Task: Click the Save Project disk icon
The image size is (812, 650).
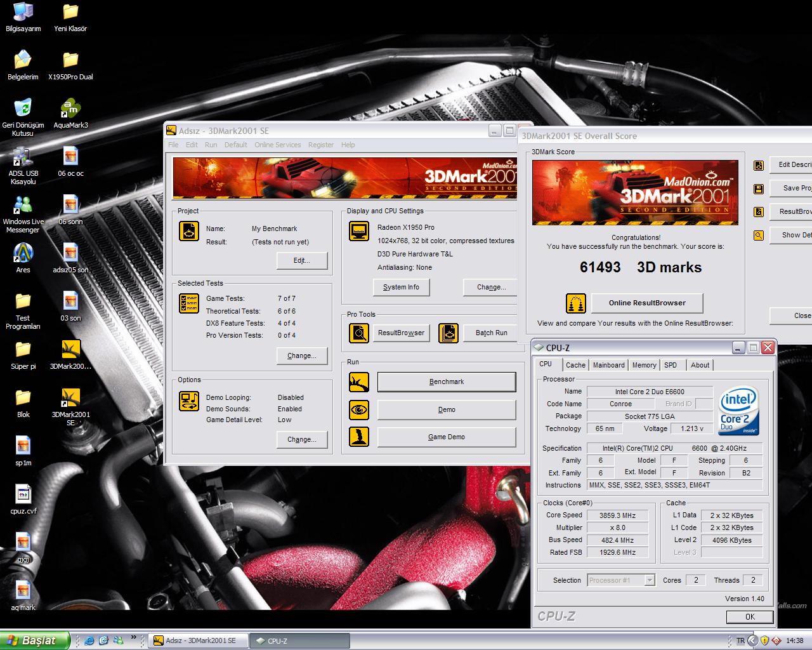Action: pyautogui.click(x=759, y=189)
